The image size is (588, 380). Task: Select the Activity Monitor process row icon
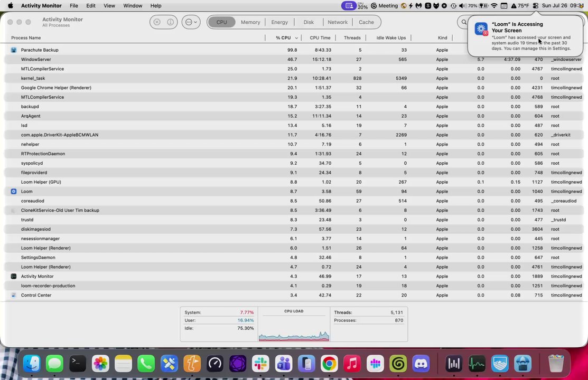point(14,276)
